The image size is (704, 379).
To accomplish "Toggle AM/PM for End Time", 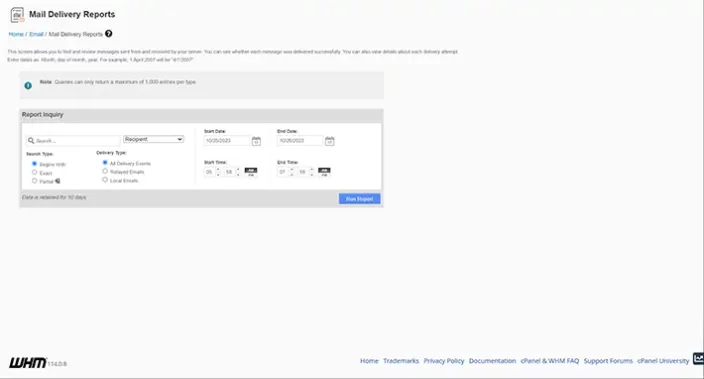I will click(x=324, y=172).
